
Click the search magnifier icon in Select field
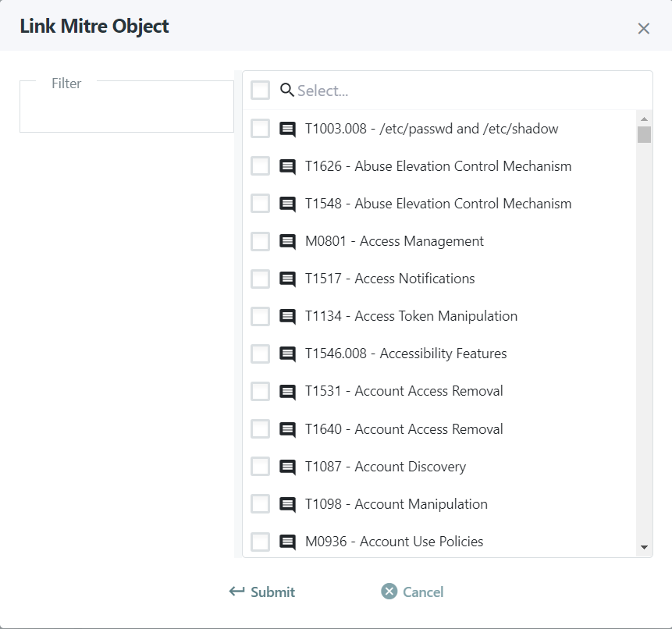[x=286, y=90]
